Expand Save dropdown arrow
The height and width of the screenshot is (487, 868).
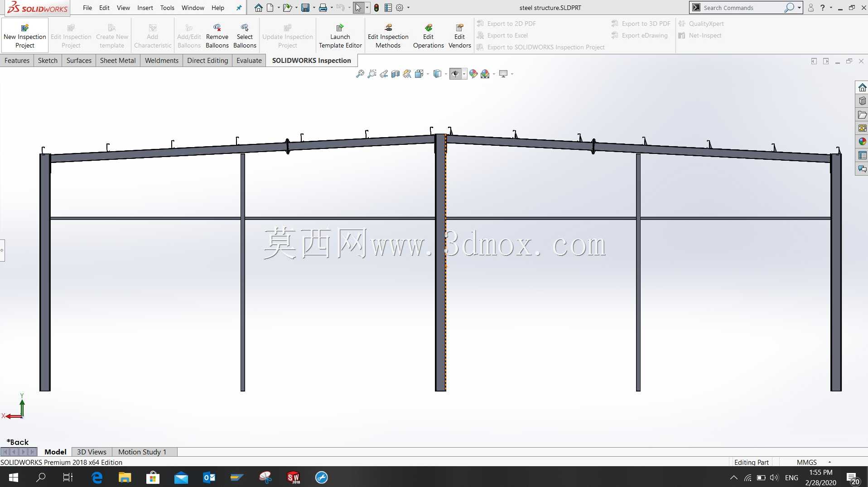(314, 8)
